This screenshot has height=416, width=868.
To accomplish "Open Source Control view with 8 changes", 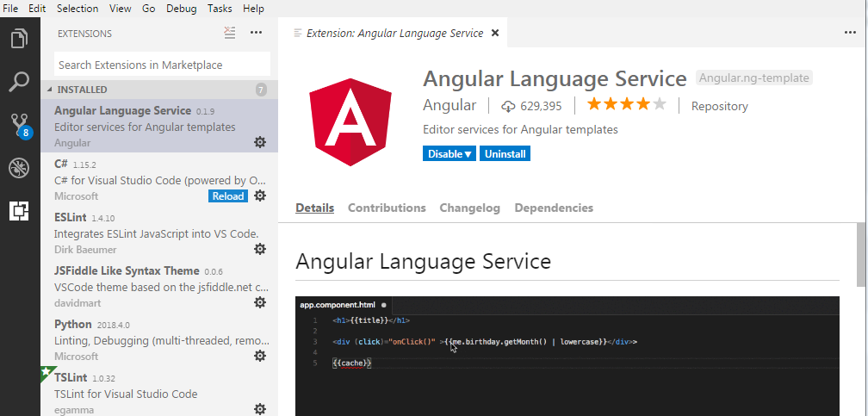I will tap(21, 125).
